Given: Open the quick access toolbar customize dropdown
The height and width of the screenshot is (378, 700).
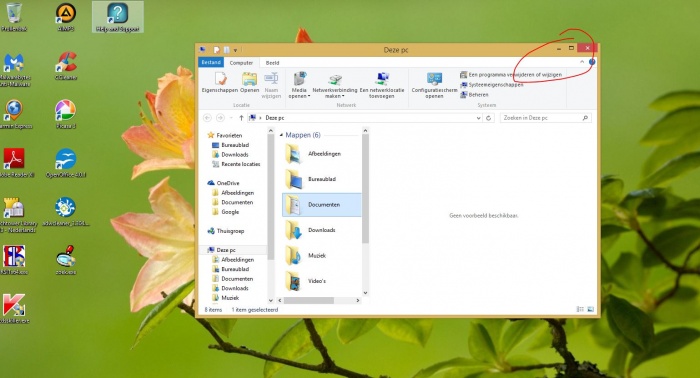Looking at the screenshot, I should click(235, 50).
